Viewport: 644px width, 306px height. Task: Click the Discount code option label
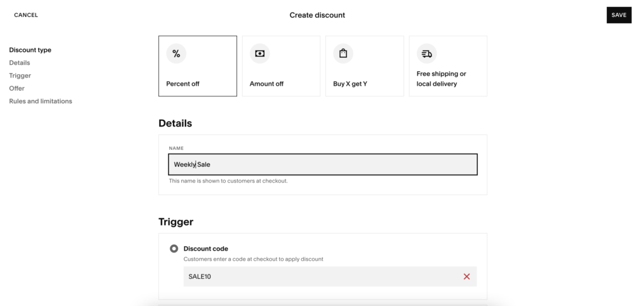[206, 249]
